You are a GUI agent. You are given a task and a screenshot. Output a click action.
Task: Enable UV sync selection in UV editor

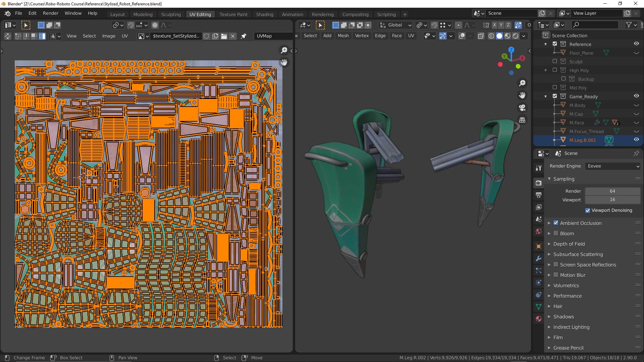click(x=8, y=36)
